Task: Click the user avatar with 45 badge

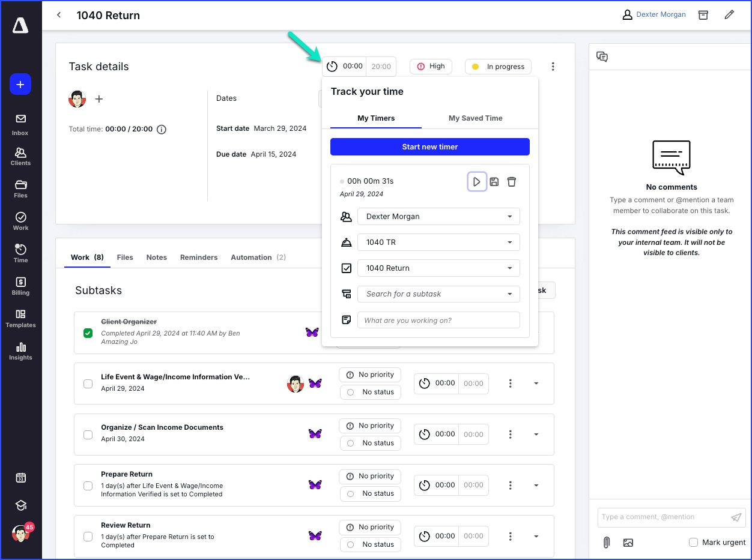Action: point(22,532)
